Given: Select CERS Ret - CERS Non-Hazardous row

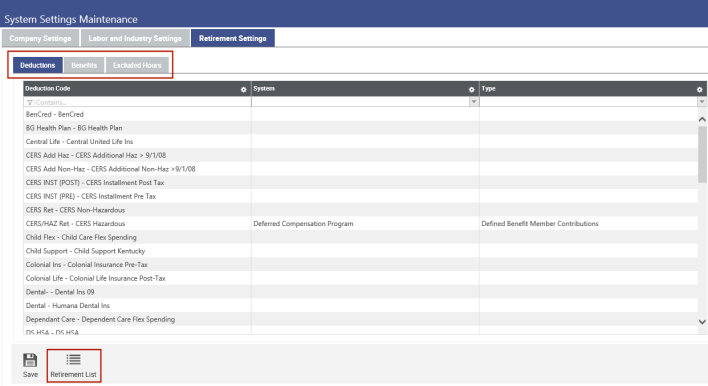Looking at the screenshot, I should click(361, 210).
